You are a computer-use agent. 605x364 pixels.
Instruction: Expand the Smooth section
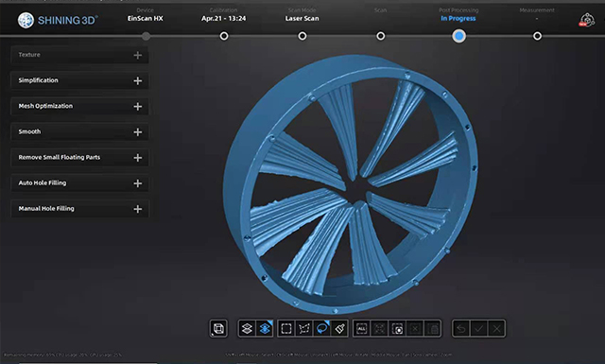pos(79,132)
